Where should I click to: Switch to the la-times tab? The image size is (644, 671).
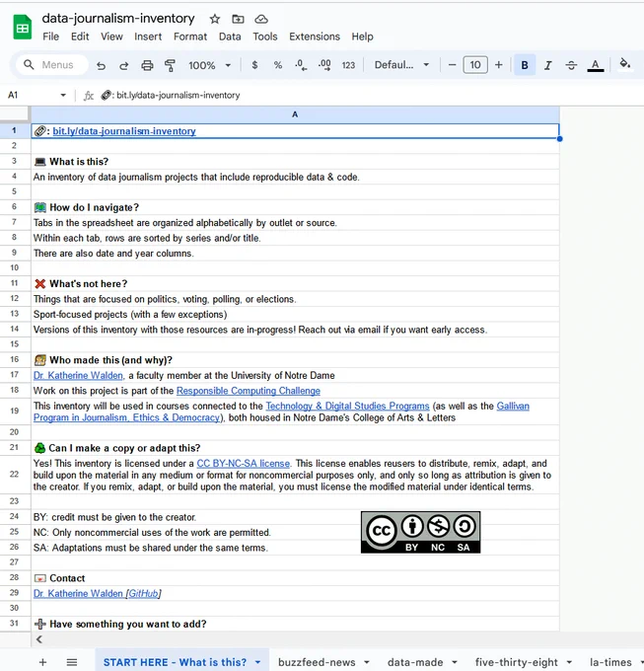click(x=610, y=662)
